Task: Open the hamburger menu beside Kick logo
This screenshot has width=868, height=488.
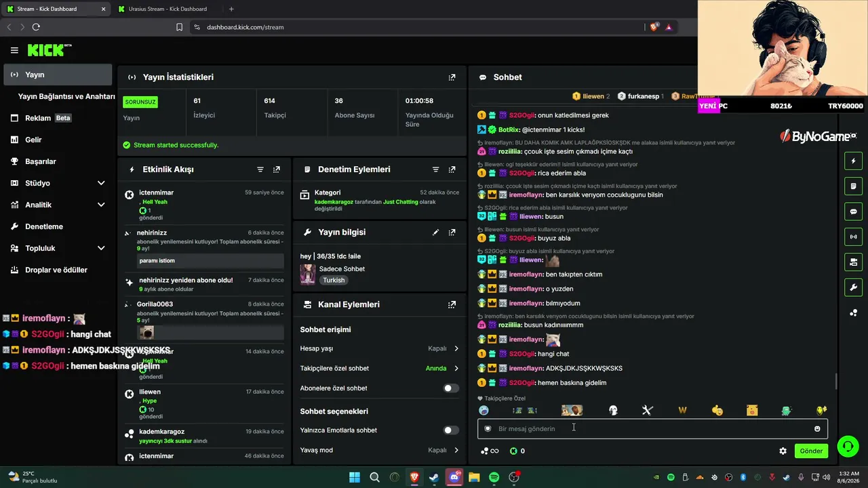Action: coord(14,50)
